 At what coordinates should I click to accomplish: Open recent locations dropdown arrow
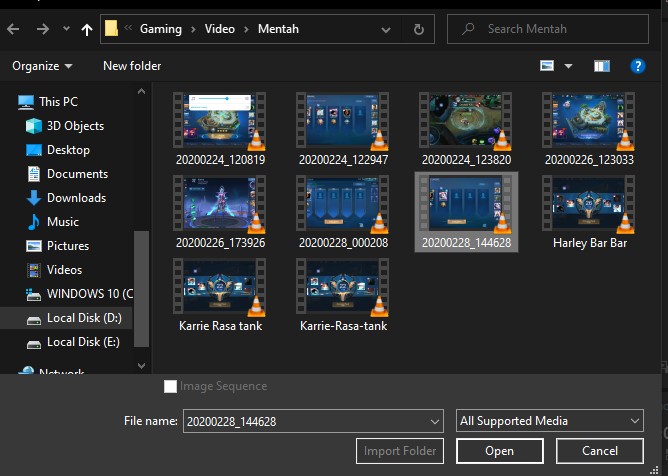tap(66, 29)
